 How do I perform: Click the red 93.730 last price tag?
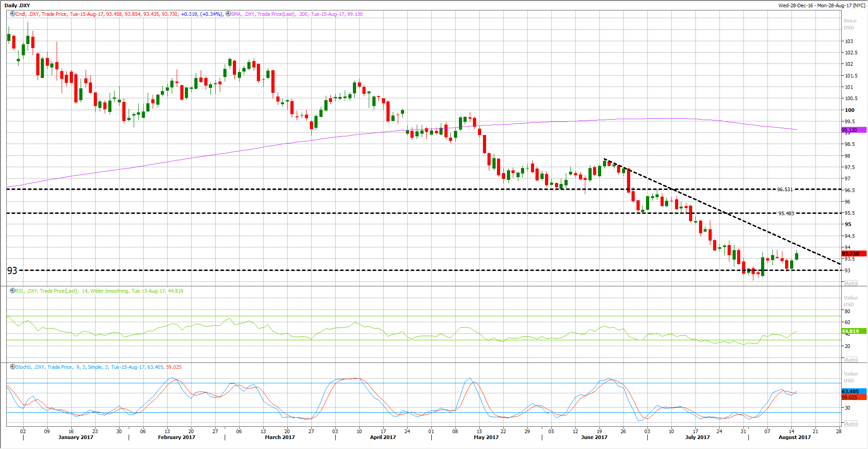[x=854, y=254]
